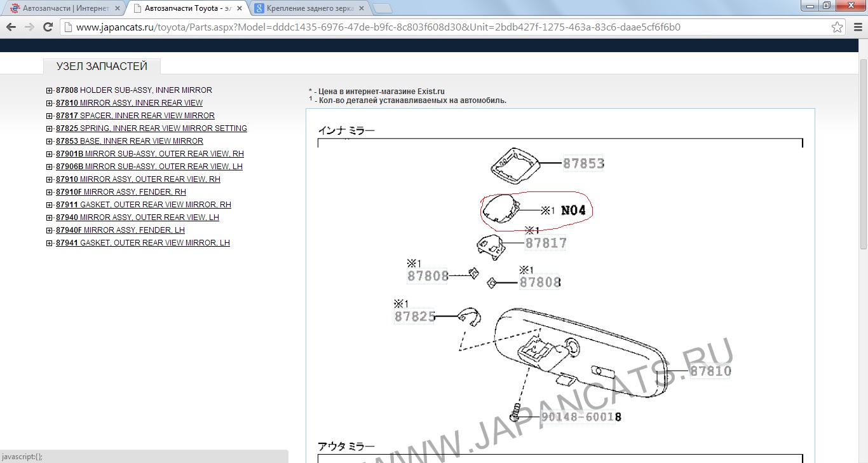868x463 pixels.
Task: Open a new tab with the new-tab button
Action: click(383, 9)
